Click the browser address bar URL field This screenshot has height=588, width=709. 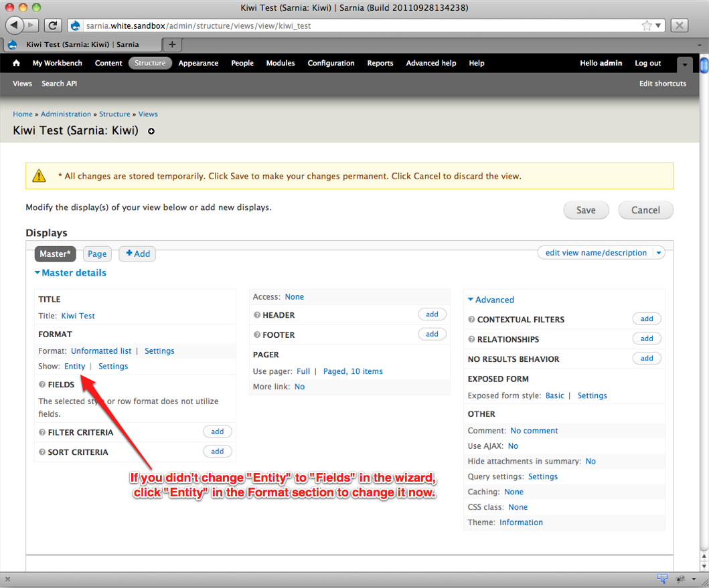362,26
